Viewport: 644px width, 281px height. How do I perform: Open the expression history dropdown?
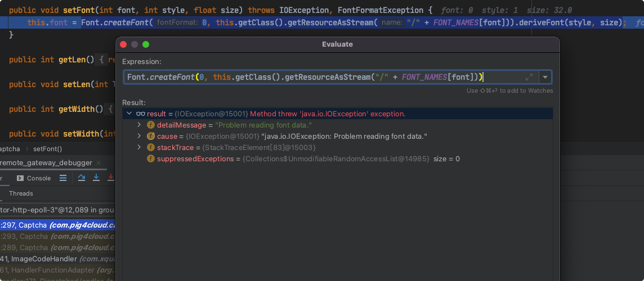[545, 76]
